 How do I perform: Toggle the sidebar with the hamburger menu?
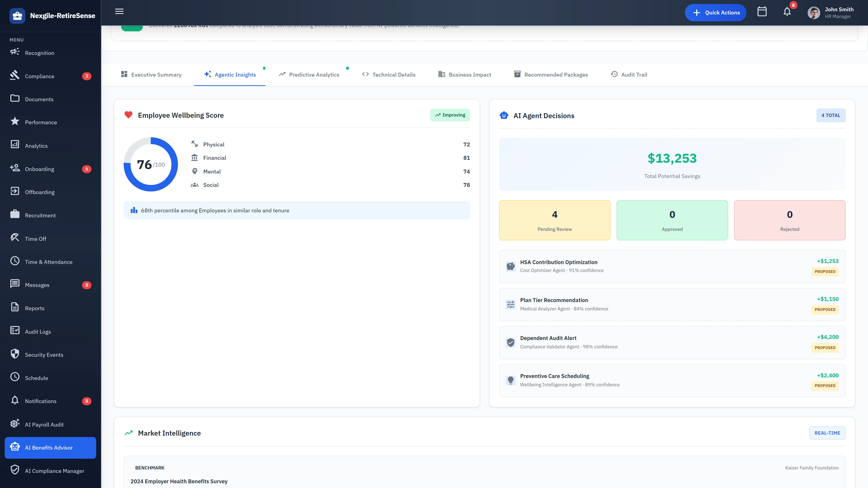pyautogui.click(x=119, y=12)
